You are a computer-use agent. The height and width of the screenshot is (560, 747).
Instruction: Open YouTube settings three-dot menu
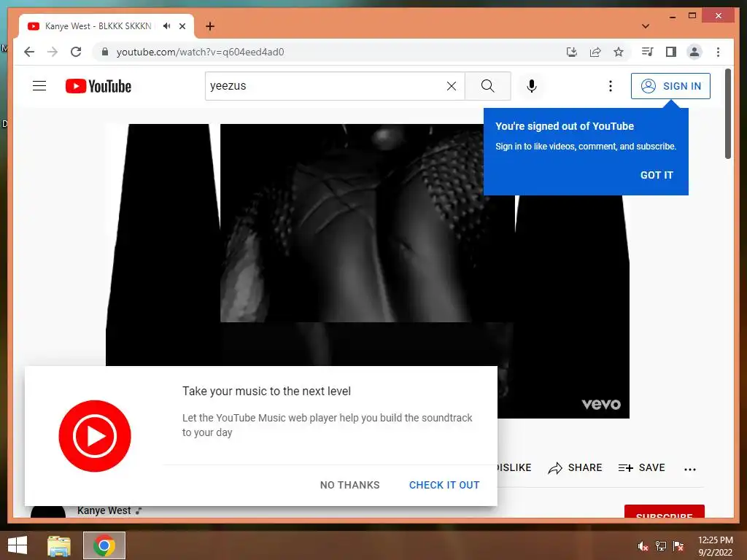611,86
